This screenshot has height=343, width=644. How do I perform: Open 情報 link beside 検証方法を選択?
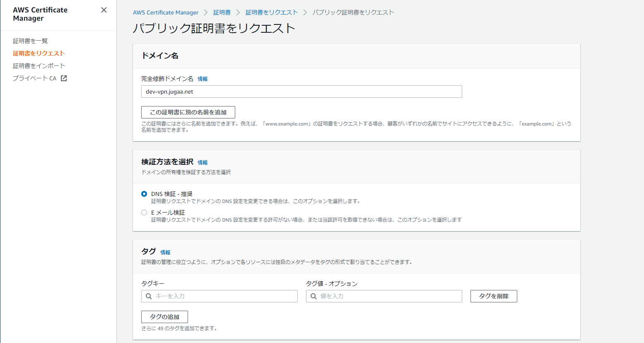pos(203,163)
